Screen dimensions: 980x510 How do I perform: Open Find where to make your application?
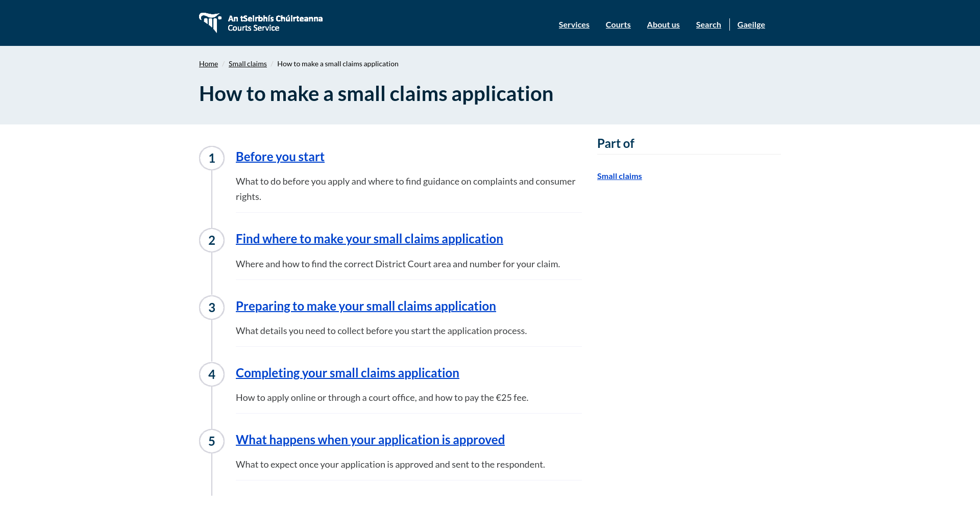[370, 239]
